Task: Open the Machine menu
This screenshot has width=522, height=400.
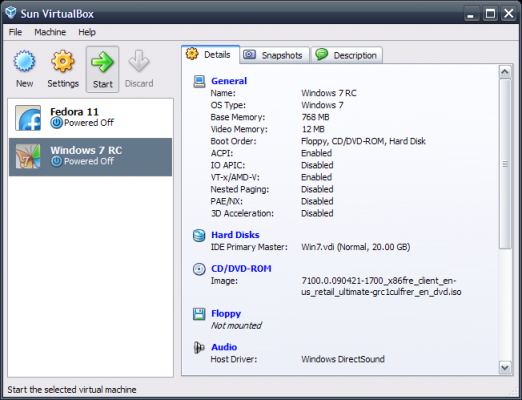Action: click(x=50, y=32)
